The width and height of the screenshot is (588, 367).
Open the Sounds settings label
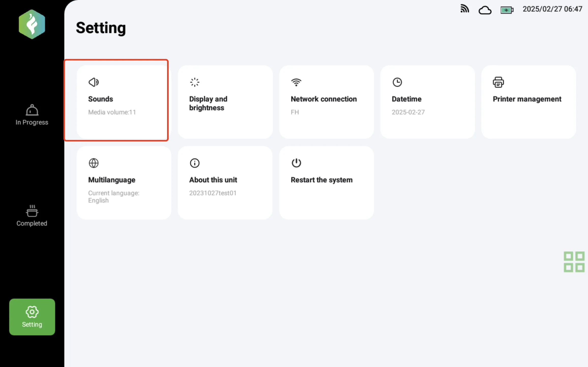[x=100, y=99]
